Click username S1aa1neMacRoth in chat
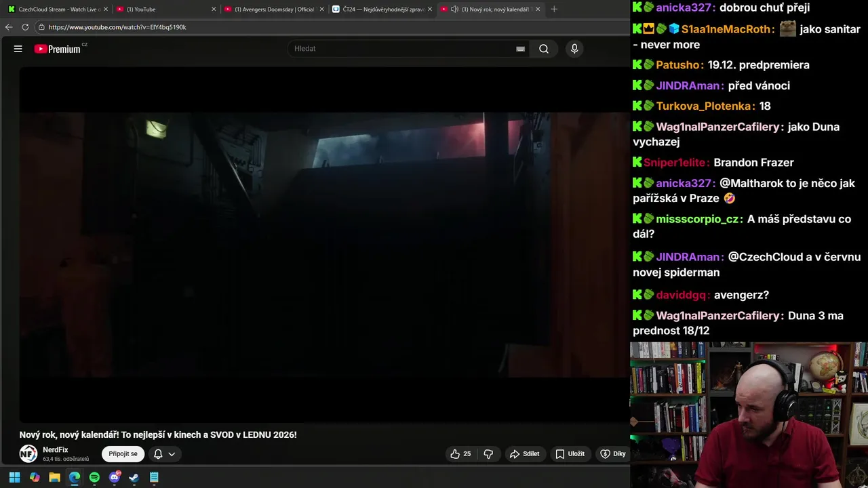 tap(726, 29)
